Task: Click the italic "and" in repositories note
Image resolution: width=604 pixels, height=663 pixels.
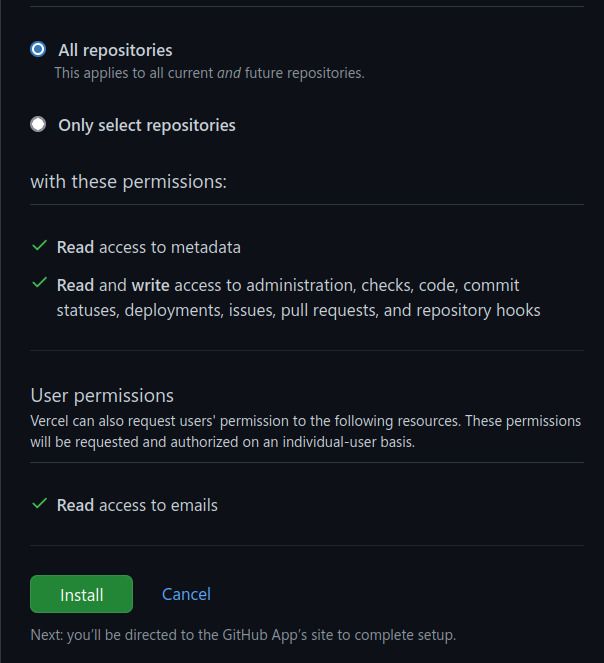Action: click(229, 73)
